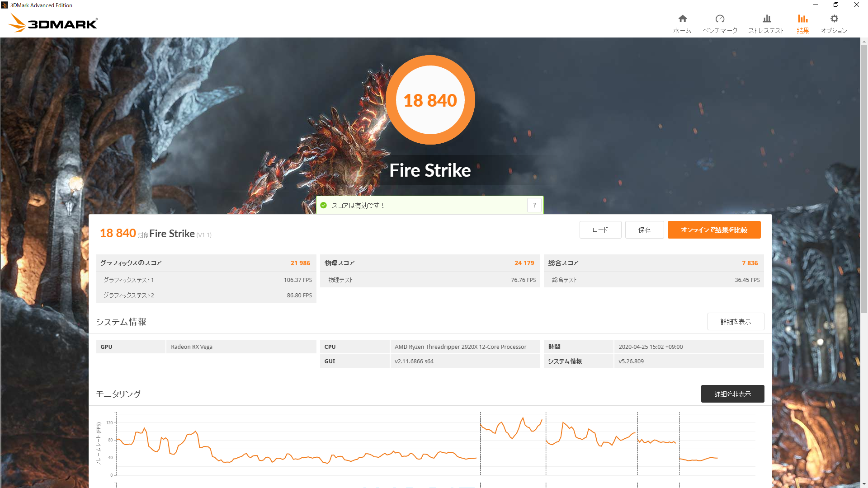Screen dimensions: 868x488
Task: Click the ロード load button
Action: click(600, 230)
